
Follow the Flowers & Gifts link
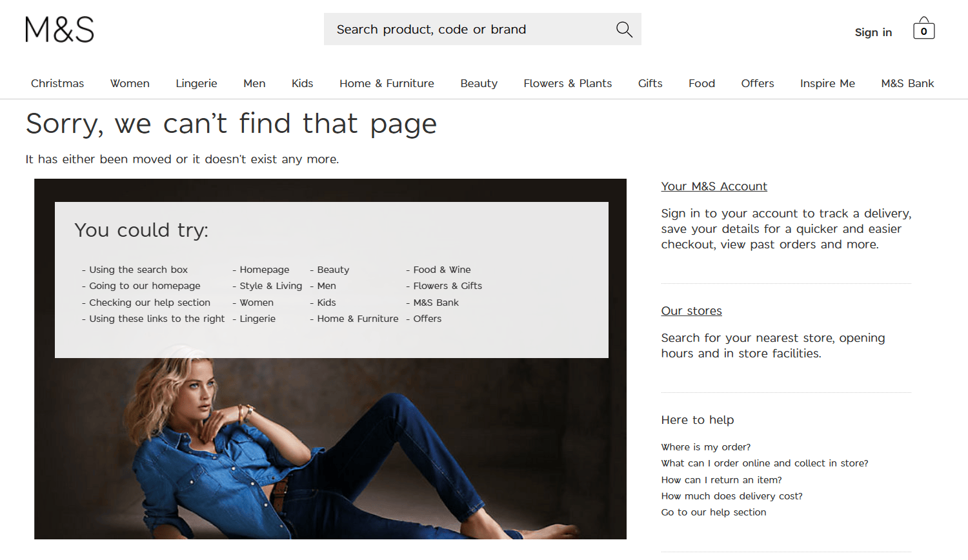click(447, 286)
